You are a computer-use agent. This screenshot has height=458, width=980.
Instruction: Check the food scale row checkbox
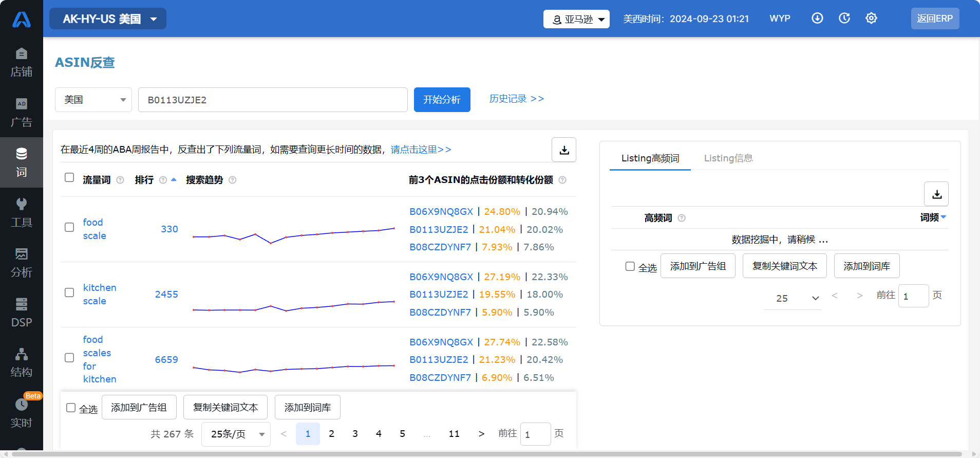tap(69, 227)
